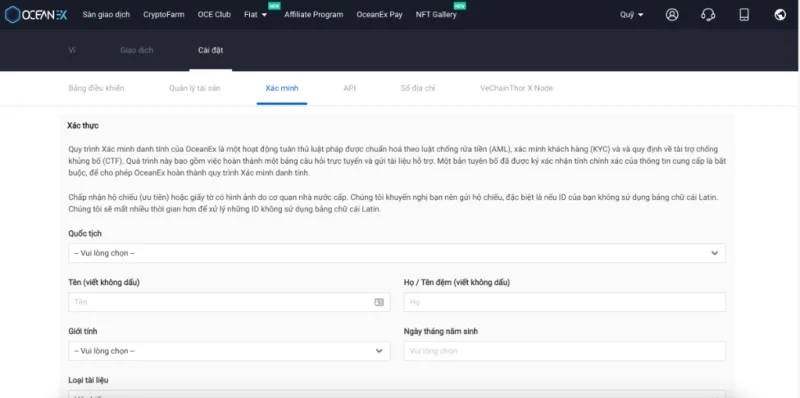800x398 pixels.
Task: Open Bảng điều khiển sub-tab
Action: [x=96, y=88]
